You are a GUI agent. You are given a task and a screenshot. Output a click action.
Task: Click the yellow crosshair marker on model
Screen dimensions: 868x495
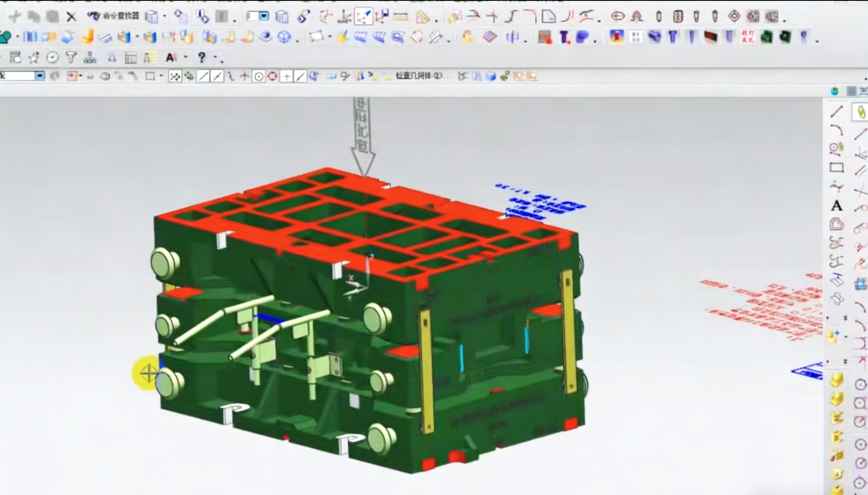(x=149, y=374)
